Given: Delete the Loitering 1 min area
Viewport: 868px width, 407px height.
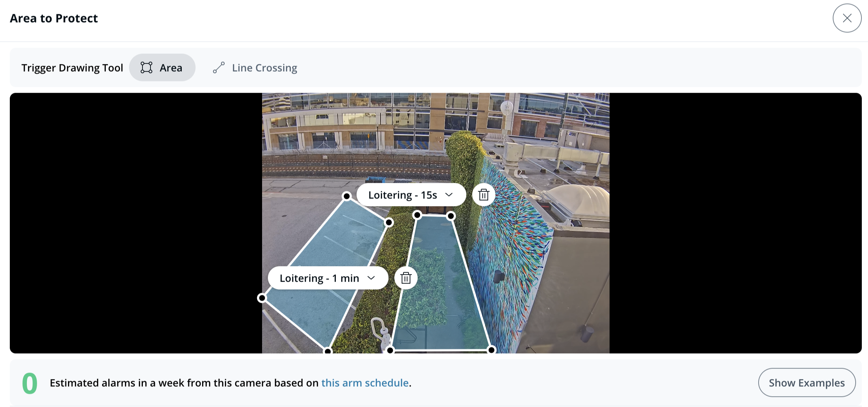Looking at the screenshot, I should click(406, 278).
